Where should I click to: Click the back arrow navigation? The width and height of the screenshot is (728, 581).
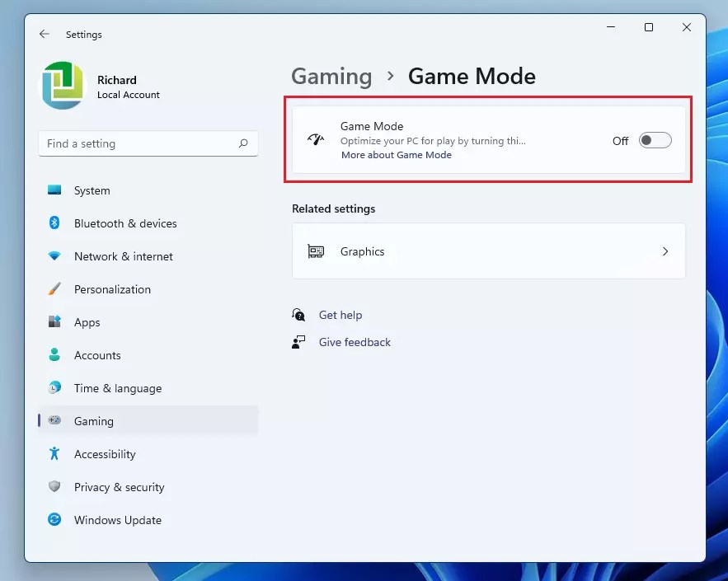click(44, 34)
